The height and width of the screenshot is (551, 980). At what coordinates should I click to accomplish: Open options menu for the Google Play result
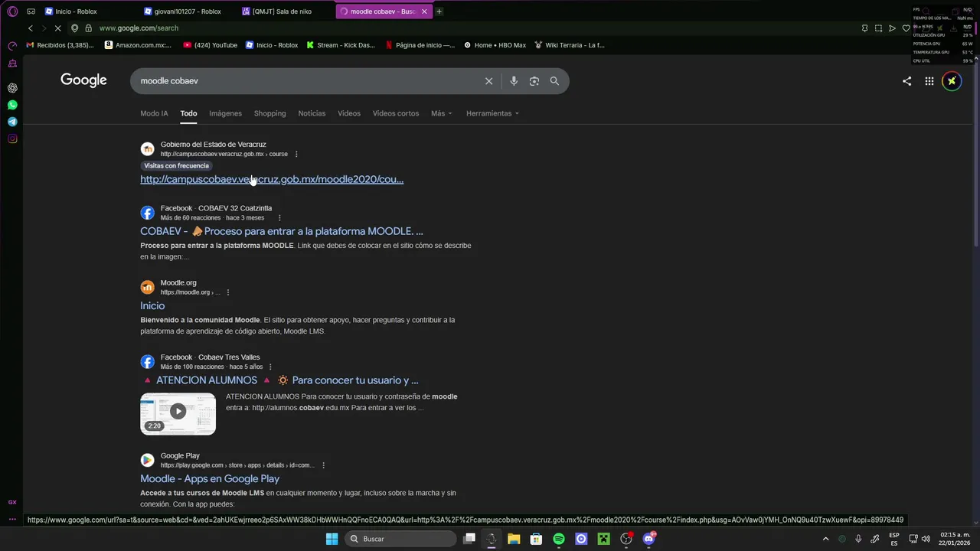(x=323, y=465)
